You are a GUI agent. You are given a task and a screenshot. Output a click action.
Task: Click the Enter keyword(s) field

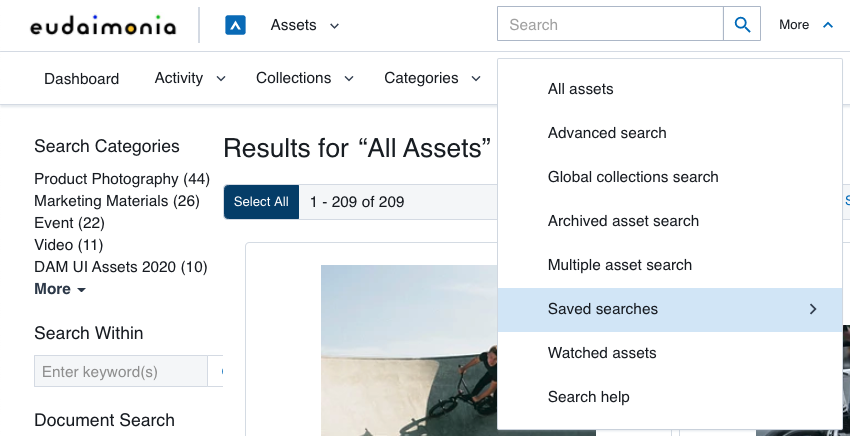pyautogui.click(x=121, y=371)
